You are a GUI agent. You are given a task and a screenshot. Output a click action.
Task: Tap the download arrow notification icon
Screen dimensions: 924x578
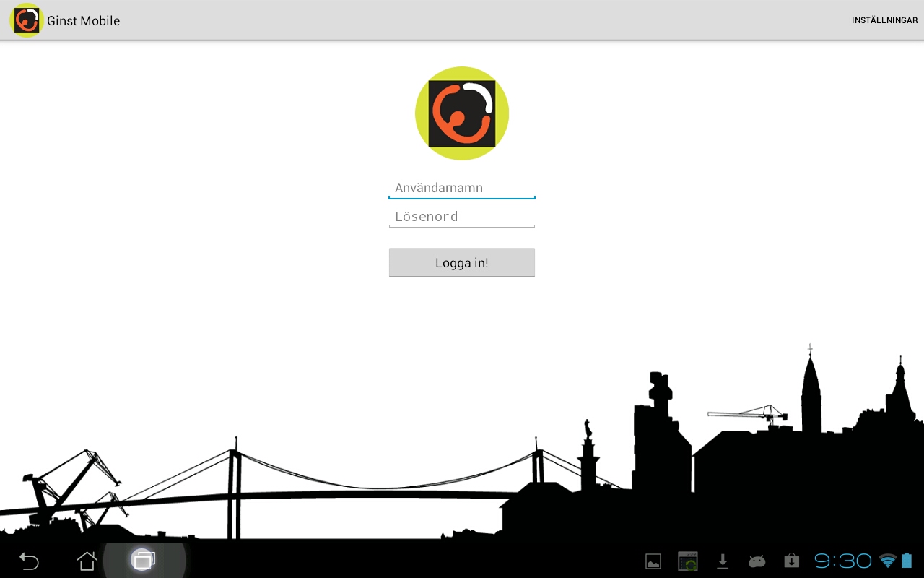coord(723,561)
